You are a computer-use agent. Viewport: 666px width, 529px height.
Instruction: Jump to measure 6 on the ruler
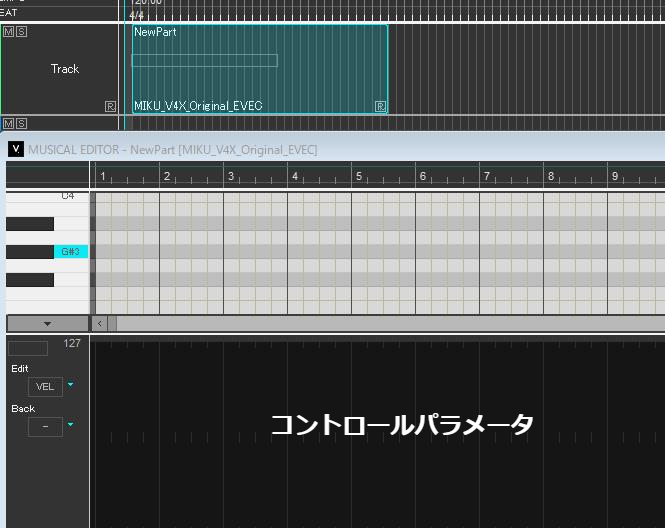tap(423, 176)
